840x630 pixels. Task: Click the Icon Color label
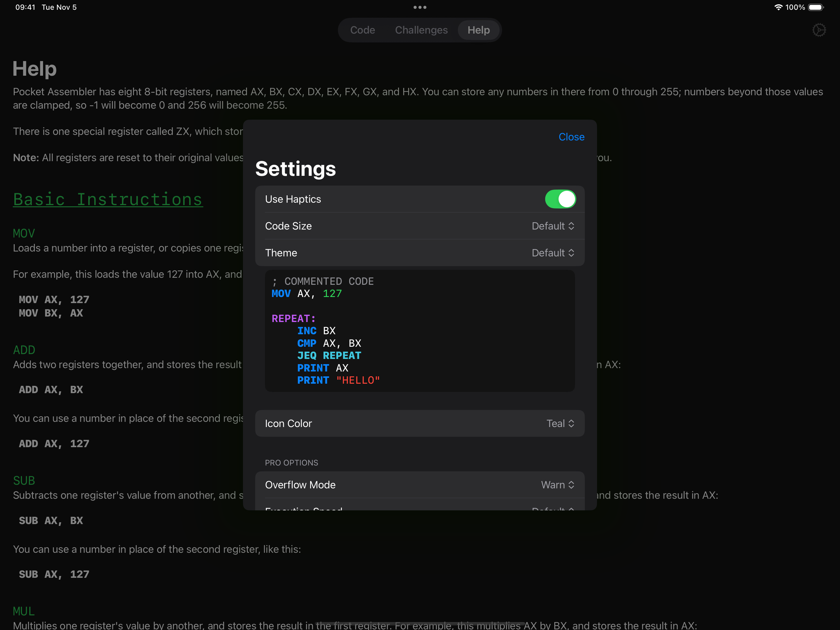pos(288,423)
